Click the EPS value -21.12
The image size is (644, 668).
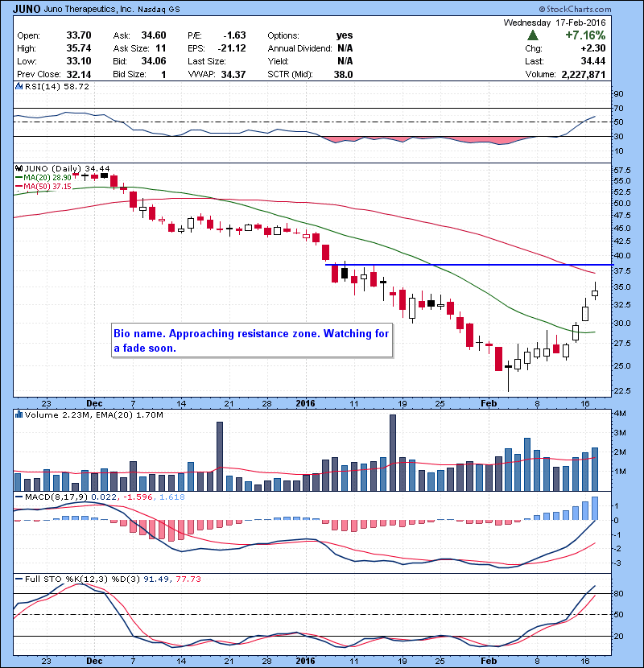tap(233, 48)
